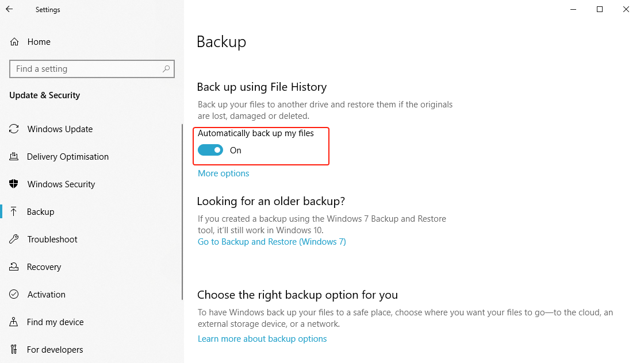Select the Troubleshoot wrench icon

[14, 239]
